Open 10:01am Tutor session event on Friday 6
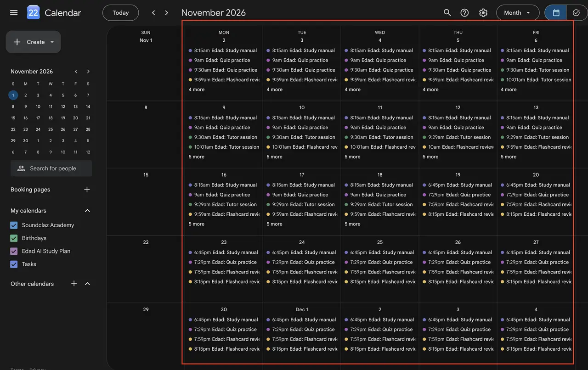This screenshot has width=588, height=370. coord(536,80)
